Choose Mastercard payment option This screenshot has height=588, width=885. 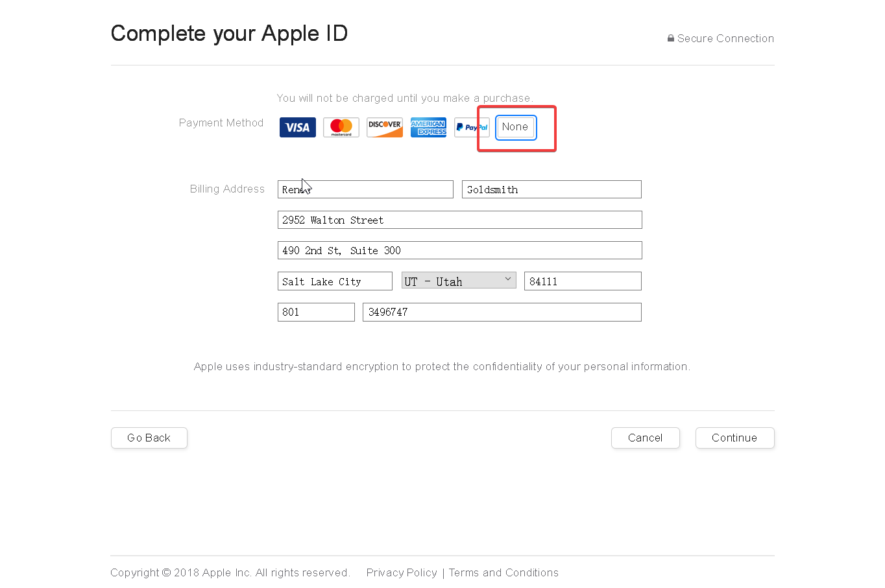341,127
